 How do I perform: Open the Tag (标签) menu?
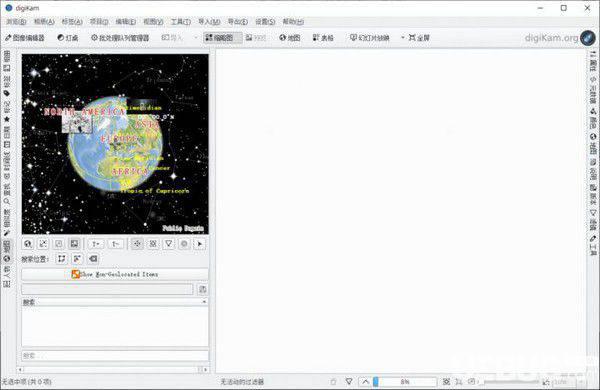coord(72,22)
